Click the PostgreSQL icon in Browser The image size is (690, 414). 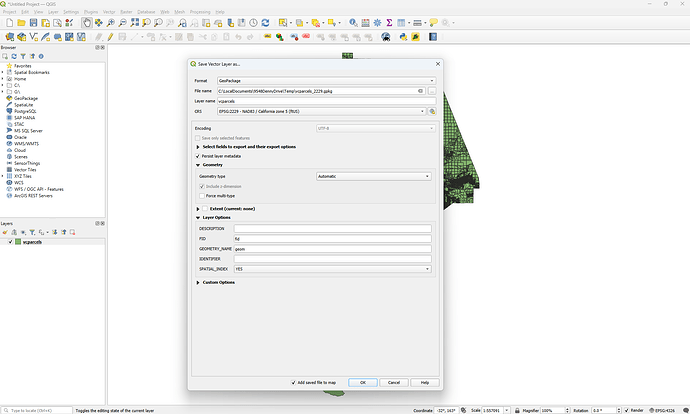[9, 111]
